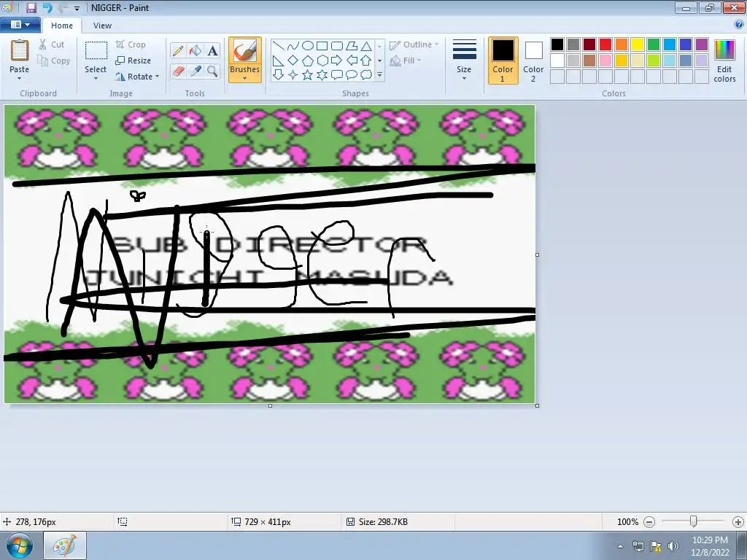
Task: Click the Redo arrow in quick access toolbar
Action: [x=63, y=7]
